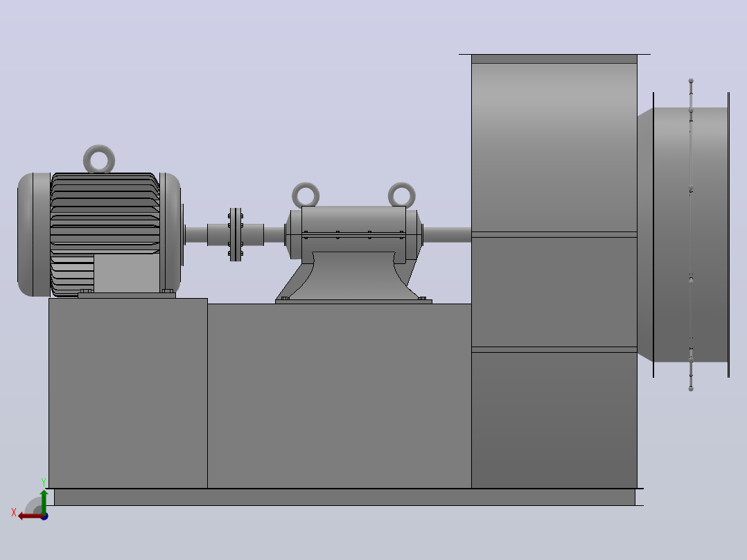Select right eye bolt on bearing housing
747x560 pixels.
tap(402, 195)
